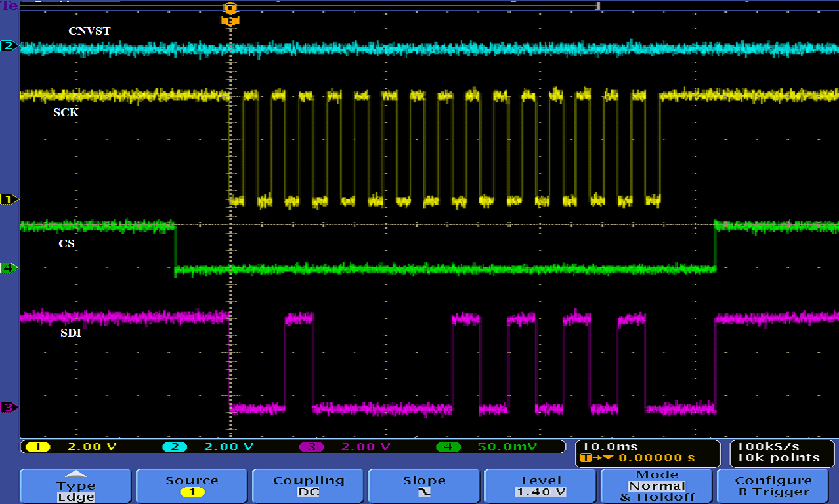839x504 pixels.
Task: Select channel 1 yellow ground marker
Action: point(9,199)
